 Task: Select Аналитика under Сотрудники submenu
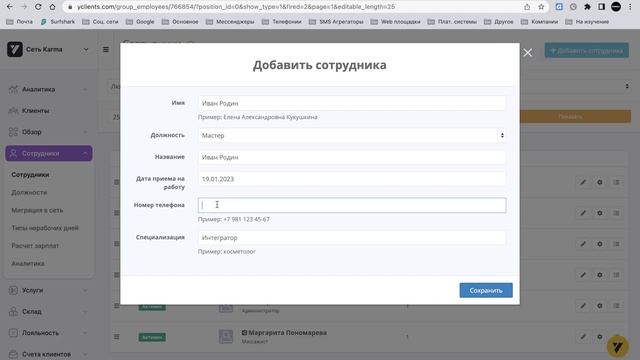click(x=28, y=263)
